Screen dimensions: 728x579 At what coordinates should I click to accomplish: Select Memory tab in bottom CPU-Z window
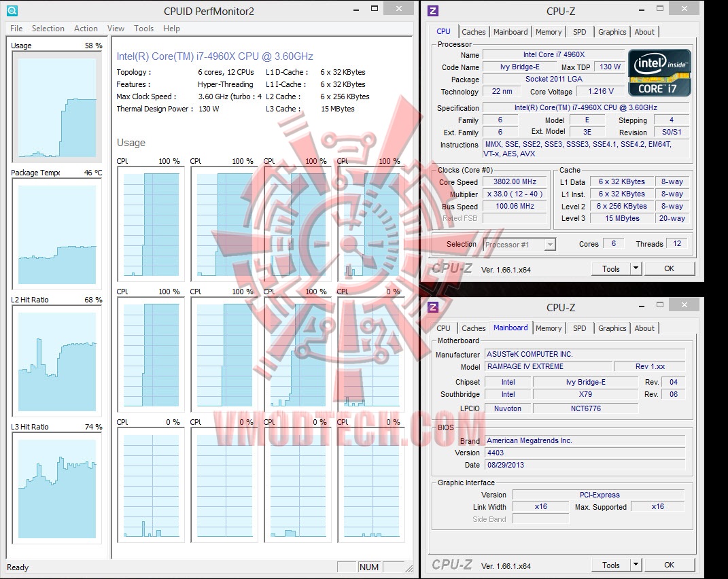coord(549,328)
